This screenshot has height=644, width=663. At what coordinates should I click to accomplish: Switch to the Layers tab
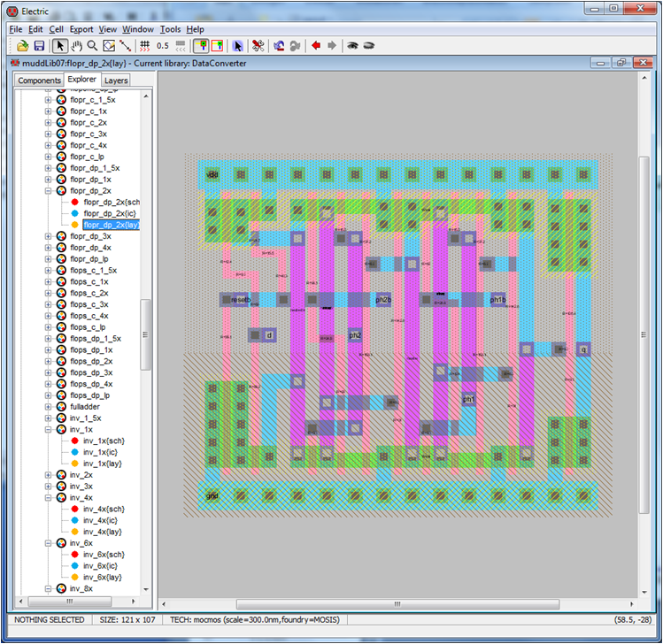click(116, 80)
